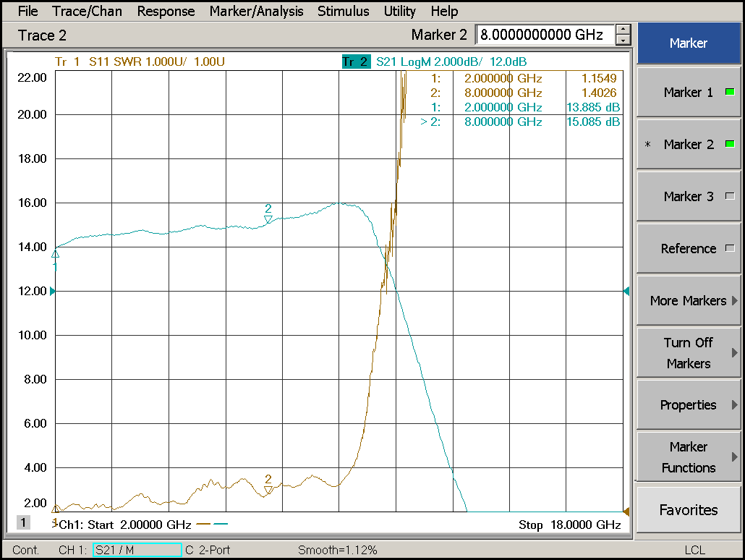Expand marker Properties submenu
This screenshot has width=745, height=560.
click(x=688, y=405)
